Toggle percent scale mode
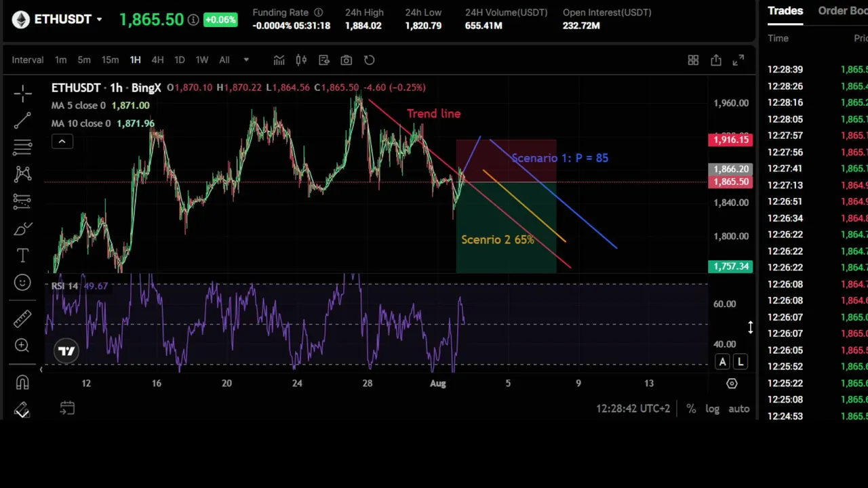 point(691,409)
